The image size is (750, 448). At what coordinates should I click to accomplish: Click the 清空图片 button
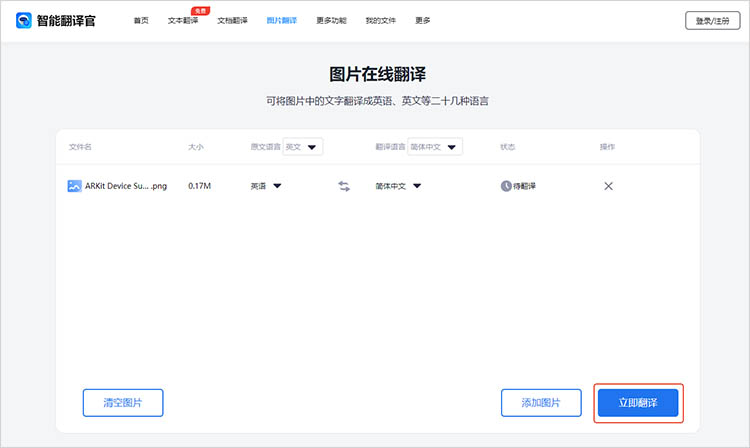[123, 403]
